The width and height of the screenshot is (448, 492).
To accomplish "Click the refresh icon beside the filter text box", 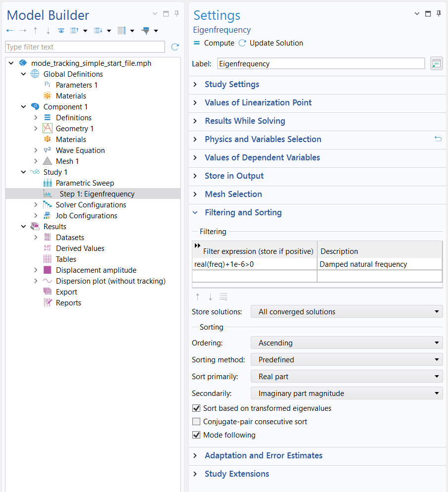I will 175,47.
